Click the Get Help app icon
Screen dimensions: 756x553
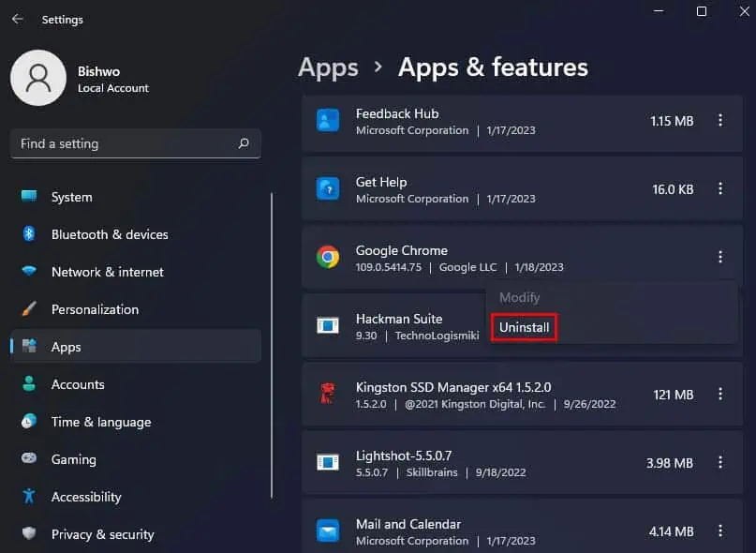pyautogui.click(x=328, y=188)
